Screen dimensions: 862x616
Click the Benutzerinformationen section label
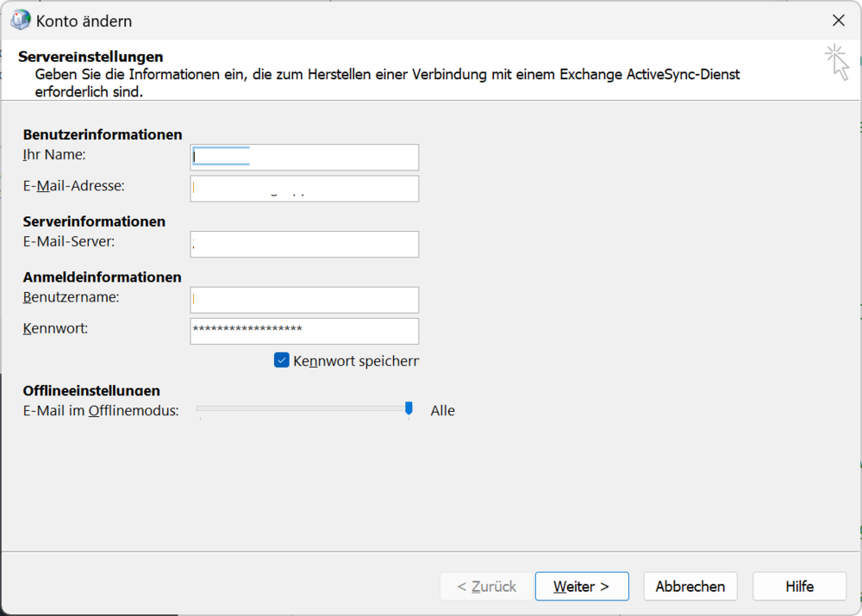click(x=103, y=134)
